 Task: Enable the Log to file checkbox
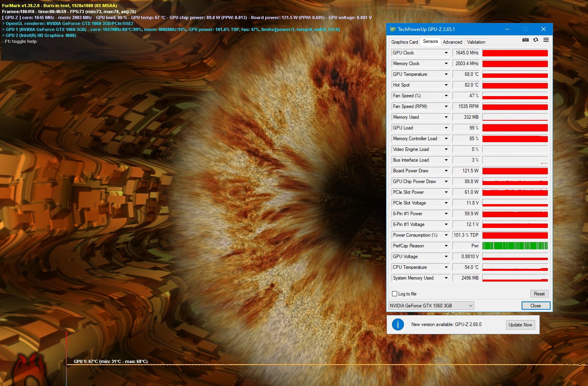tap(395, 294)
